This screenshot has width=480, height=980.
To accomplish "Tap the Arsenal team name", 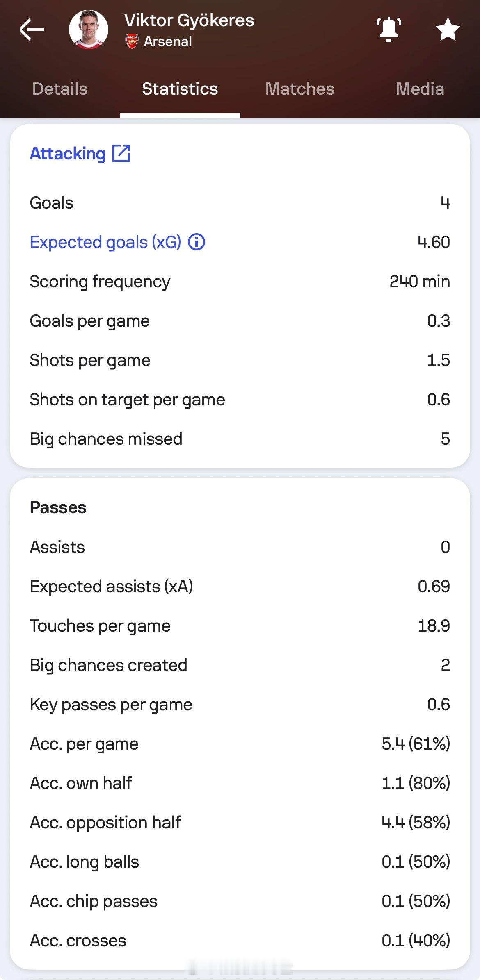I will 168,42.
